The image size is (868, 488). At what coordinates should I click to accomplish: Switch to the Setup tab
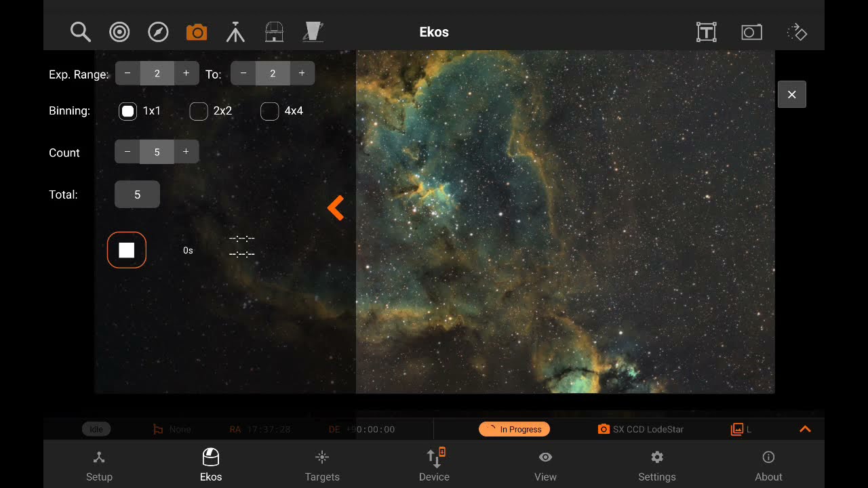tap(99, 466)
